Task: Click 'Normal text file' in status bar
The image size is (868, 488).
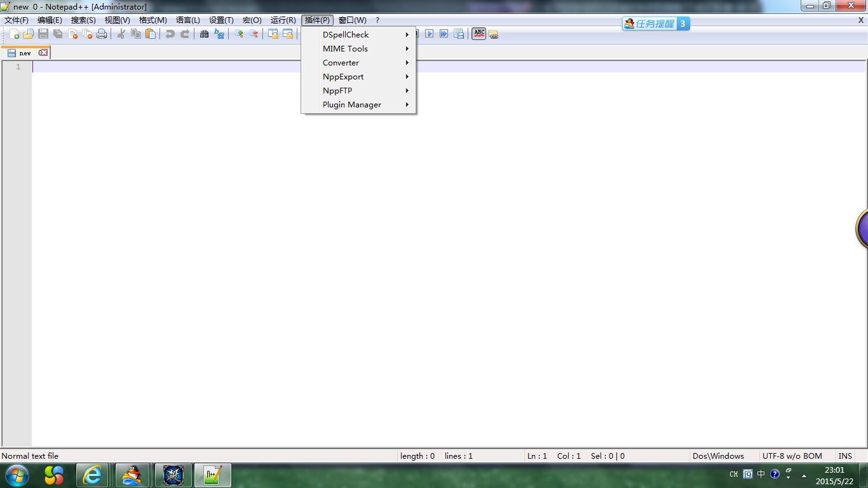Action: pyautogui.click(x=30, y=456)
